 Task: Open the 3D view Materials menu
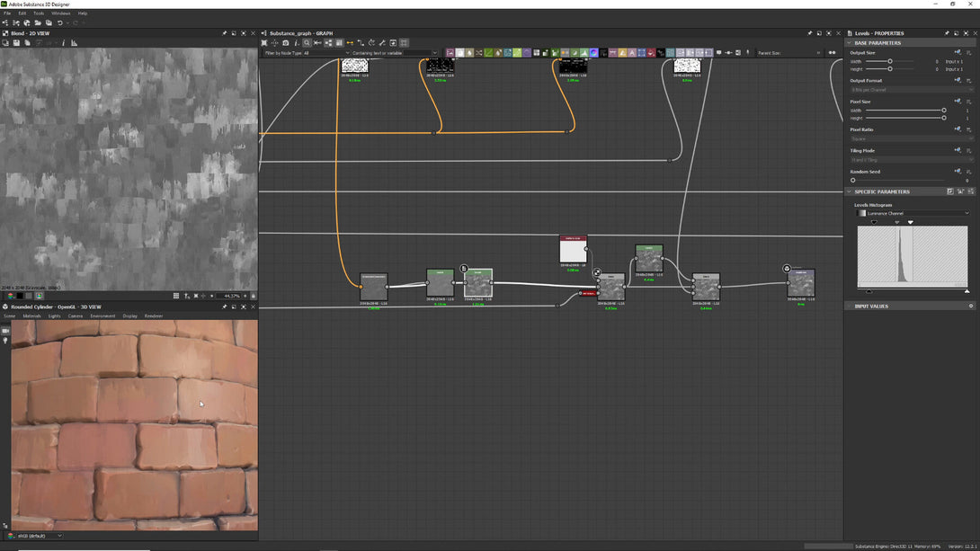pos(31,316)
